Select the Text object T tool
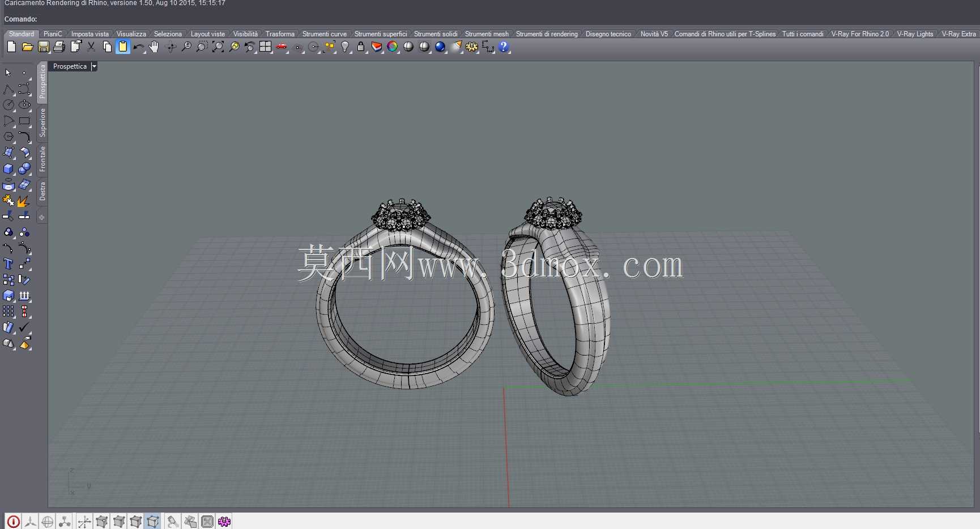 pos(8,264)
